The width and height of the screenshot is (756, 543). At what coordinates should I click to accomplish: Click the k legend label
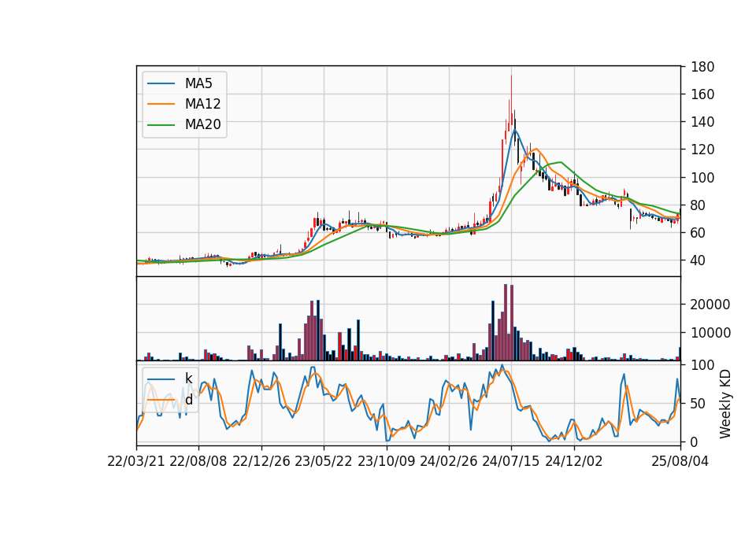[x=188, y=379]
